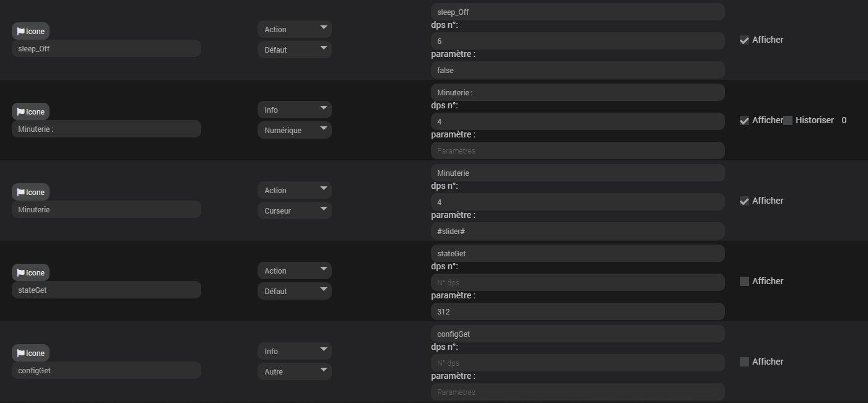Toggle the Afficher checkbox for the Minuterie slider row

pyautogui.click(x=744, y=201)
